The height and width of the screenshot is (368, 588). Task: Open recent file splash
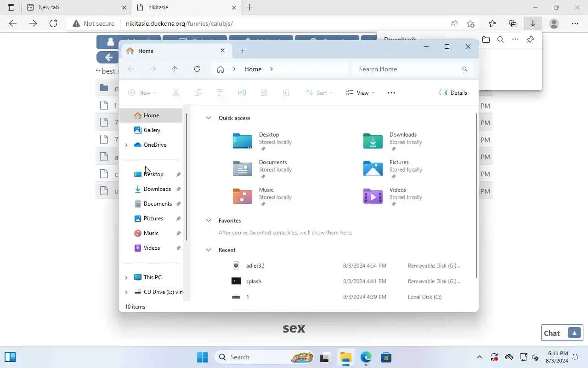[x=347, y=282]
